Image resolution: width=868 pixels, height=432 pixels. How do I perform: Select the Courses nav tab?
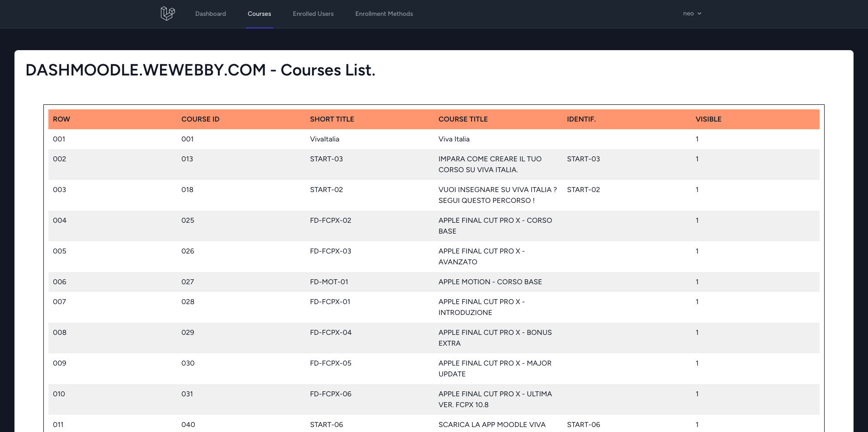[259, 14]
